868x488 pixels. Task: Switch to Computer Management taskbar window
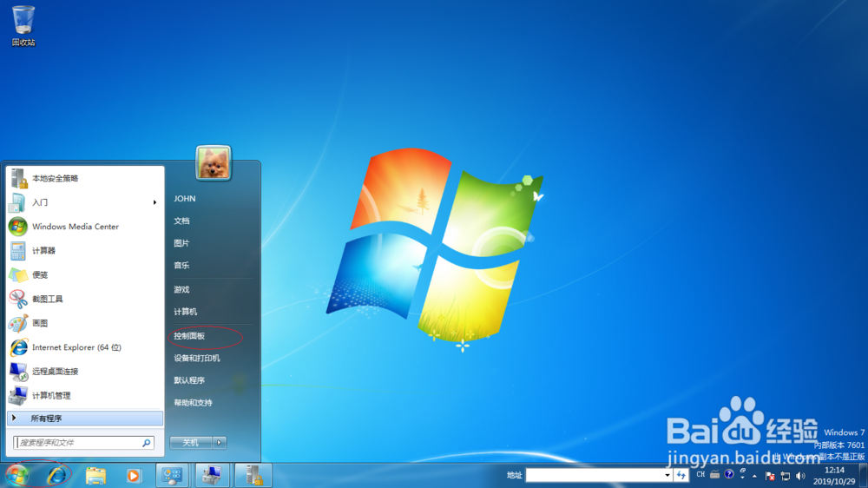tap(213, 475)
